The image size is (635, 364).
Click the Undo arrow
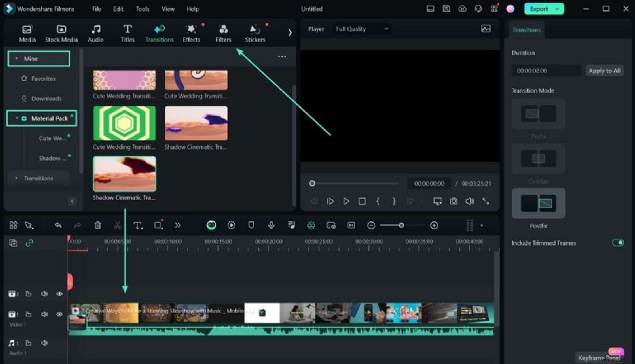(x=58, y=225)
